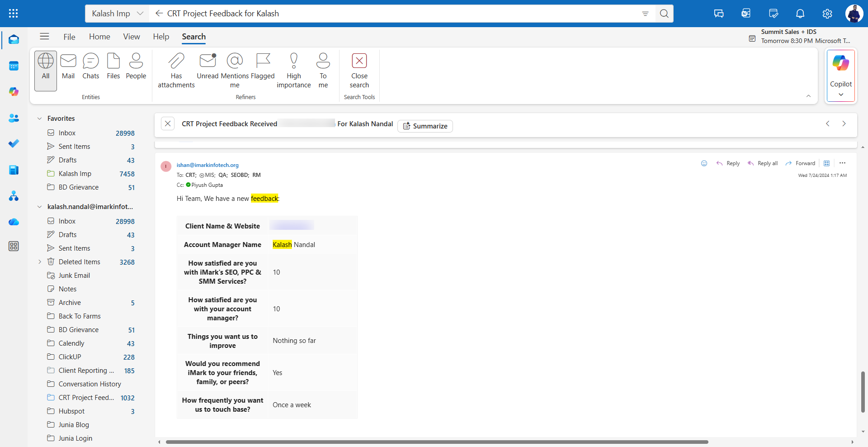
Task: Open the View ribbon tab
Action: coord(132,37)
